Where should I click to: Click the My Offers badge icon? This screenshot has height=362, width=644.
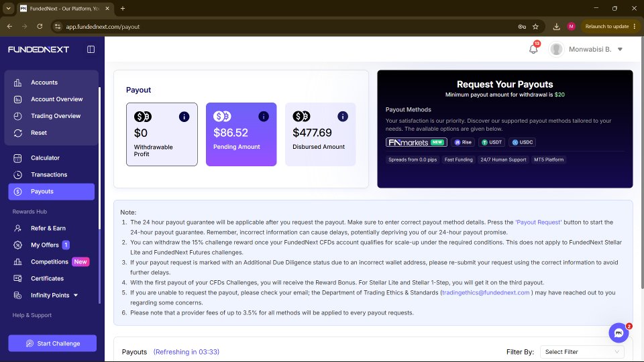[17, 245]
